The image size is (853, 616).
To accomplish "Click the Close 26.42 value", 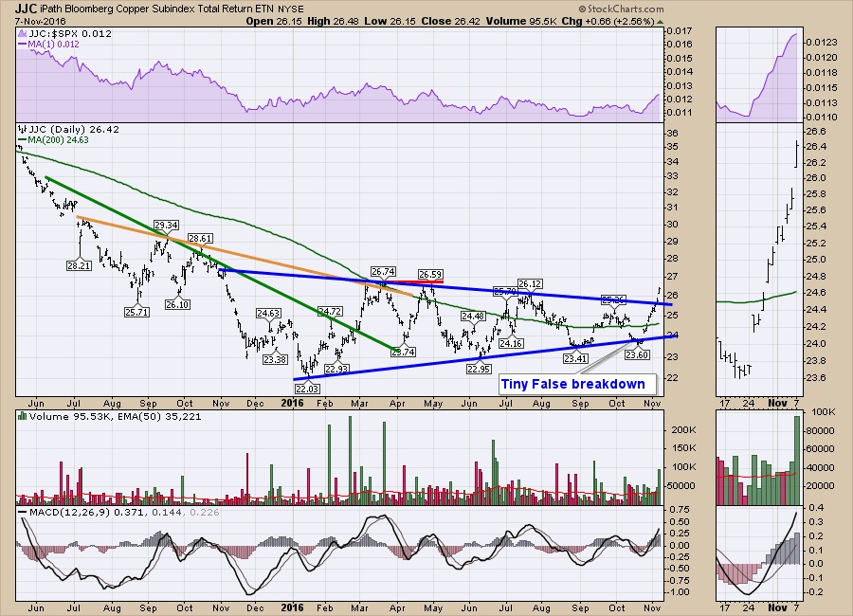I will click(x=451, y=21).
